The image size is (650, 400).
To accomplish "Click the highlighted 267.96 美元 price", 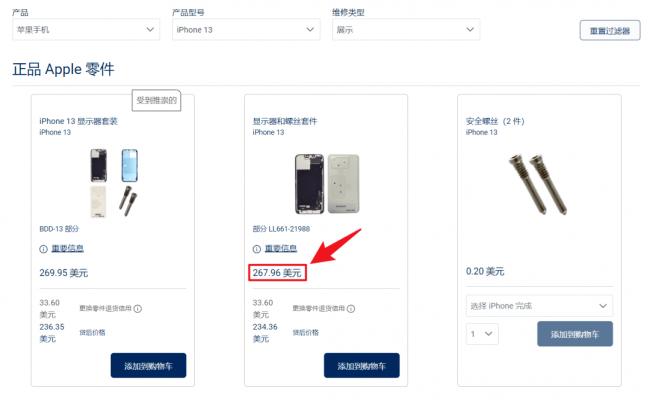I will point(277,273).
